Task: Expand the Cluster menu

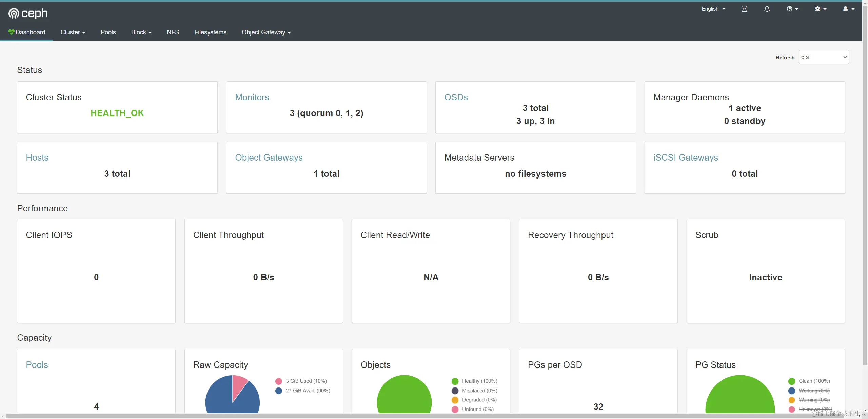Action: (x=73, y=32)
